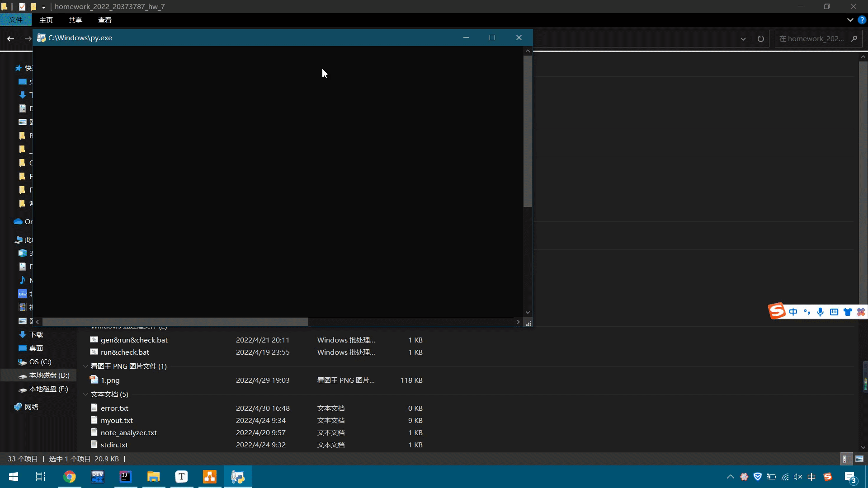Screen dimensions: 868x488
Task: Click the Windows Search taskbar icon
Action: 41,476
